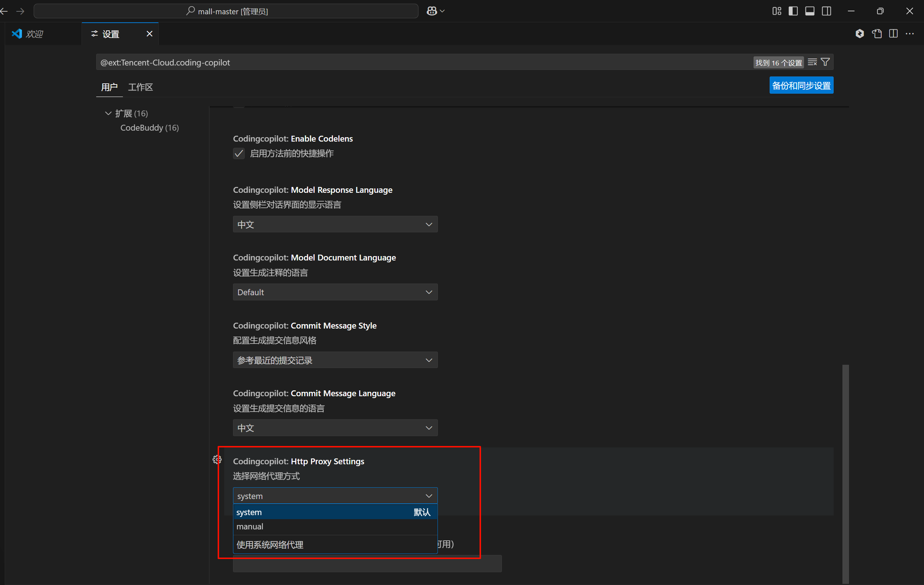Open the gear icon beside Http Proxy Settings
The width and height of the screenshot is (924, 585).
point(217,460)
